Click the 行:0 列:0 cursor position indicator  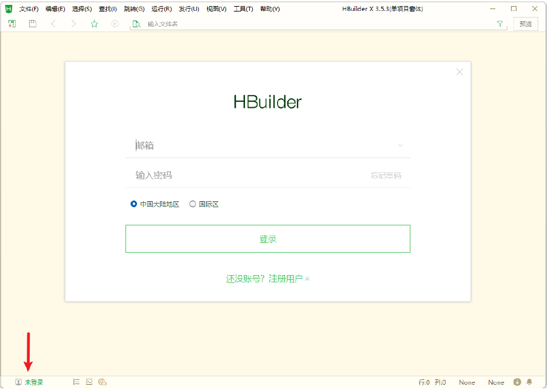(x=432, y=382)
